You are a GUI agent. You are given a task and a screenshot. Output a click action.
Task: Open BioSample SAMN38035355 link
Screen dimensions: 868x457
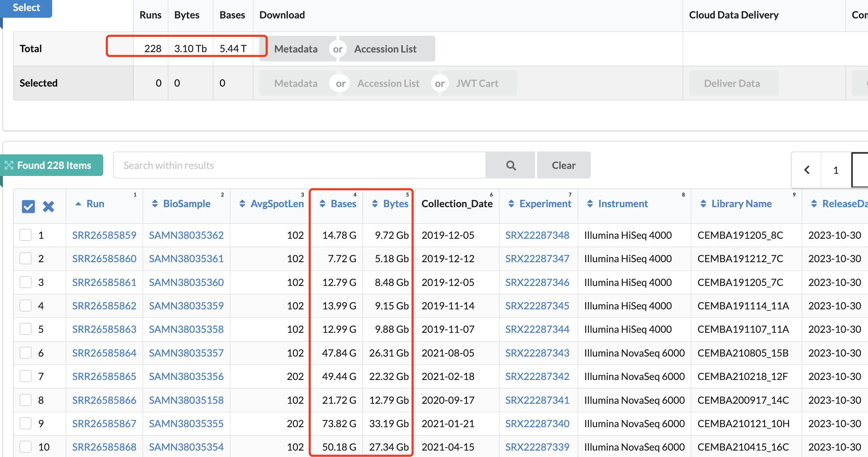coord(186,423)
